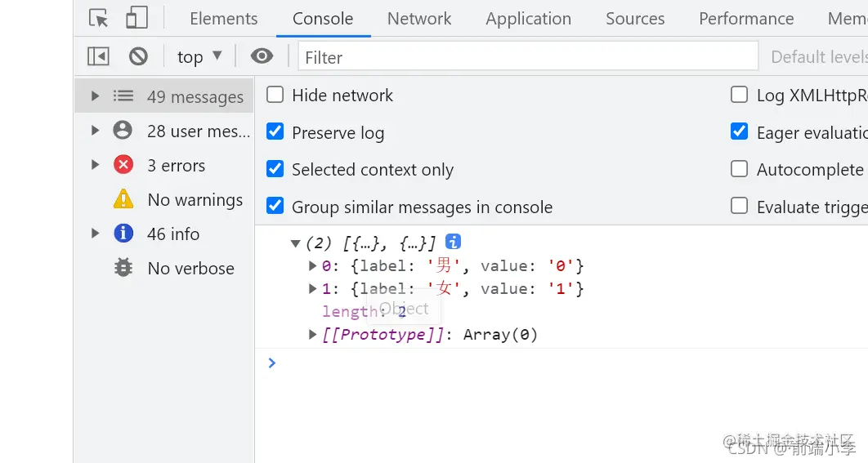
Task: Expand the 49 messages group
Action: pyautogui.click(x=96, y=96)
